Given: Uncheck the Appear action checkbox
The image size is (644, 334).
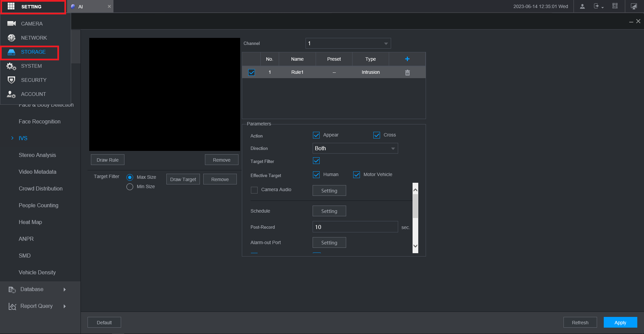Looking at the screenshot, I should pyautogui.click(x=316, y=135).
